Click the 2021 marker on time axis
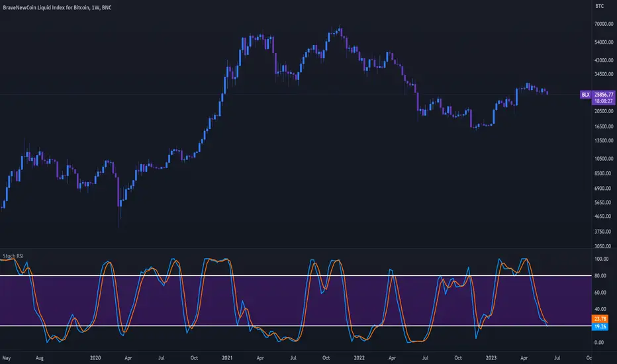617x364 pixels. pos(227,357)
